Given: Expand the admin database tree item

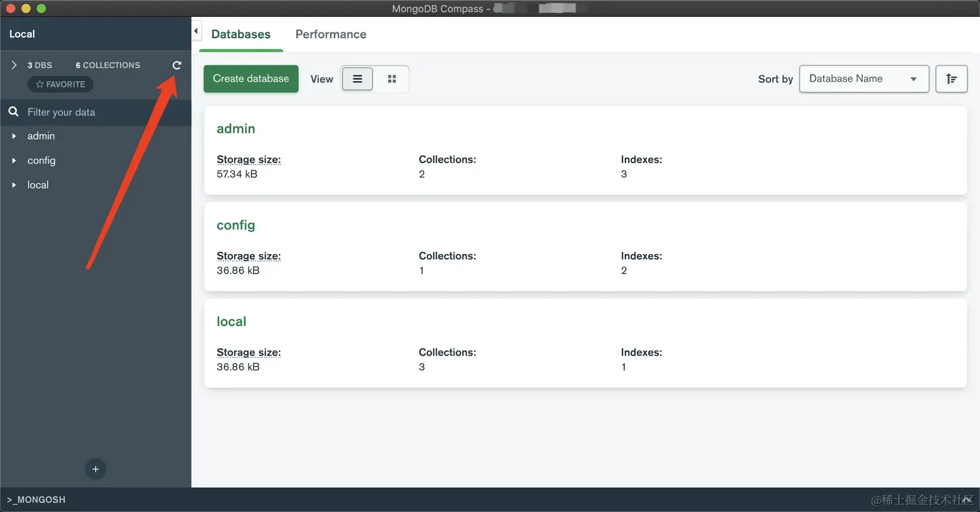Looking at the screenshot, I should (x=14, y=136).
